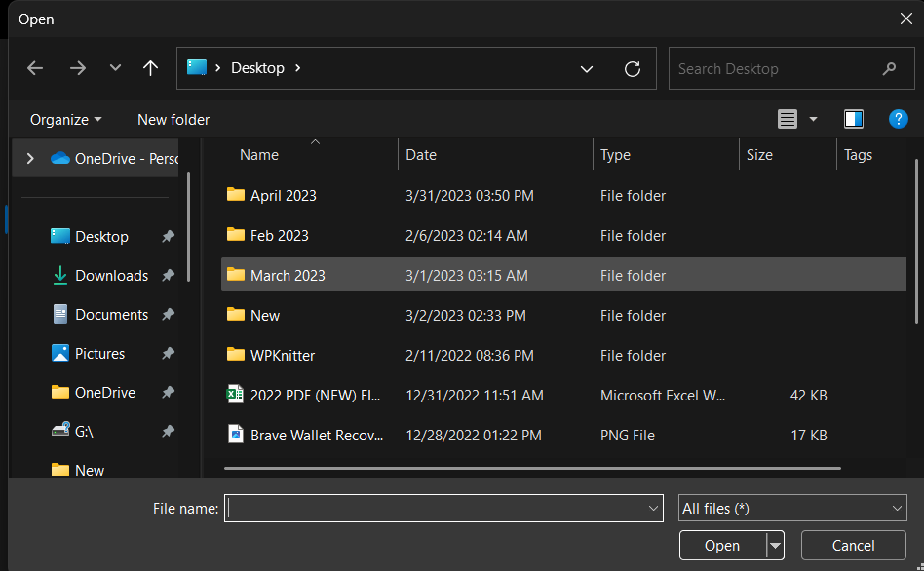Screen dimensions: 924x571
Task: Focus the File name text field
Action: pyautogui.click(x=435, y=508)
